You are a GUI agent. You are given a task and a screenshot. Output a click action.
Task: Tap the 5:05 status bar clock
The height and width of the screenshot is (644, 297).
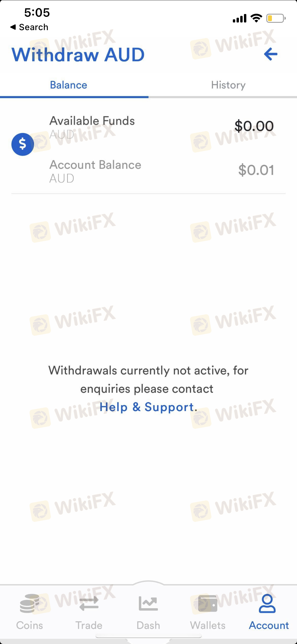37,12
